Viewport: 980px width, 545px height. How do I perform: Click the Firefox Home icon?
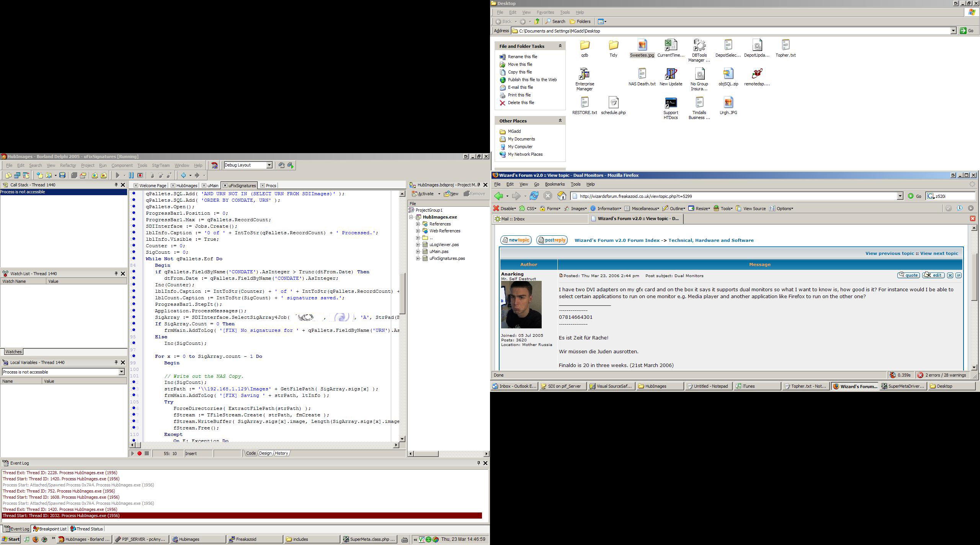tap(562, 196)
